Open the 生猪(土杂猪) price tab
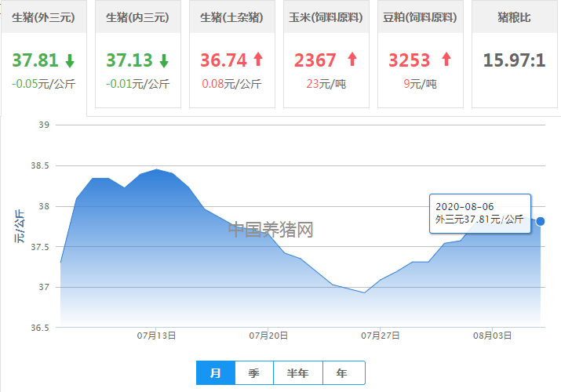 coord(232,16)
